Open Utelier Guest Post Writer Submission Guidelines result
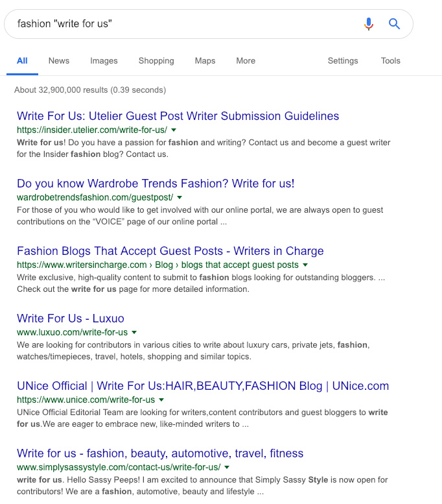This screenshot has width=442, height=504. coord(178,116)
